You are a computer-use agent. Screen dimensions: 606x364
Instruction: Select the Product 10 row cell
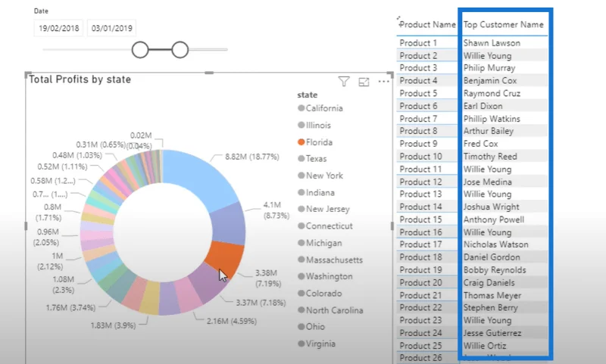pyautogui.click(x=426, y=157)
